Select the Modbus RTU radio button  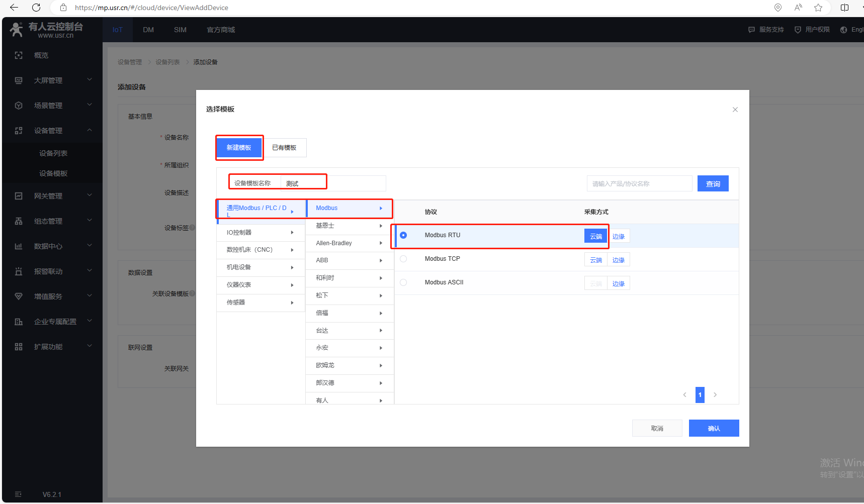[x=403, y=235]
